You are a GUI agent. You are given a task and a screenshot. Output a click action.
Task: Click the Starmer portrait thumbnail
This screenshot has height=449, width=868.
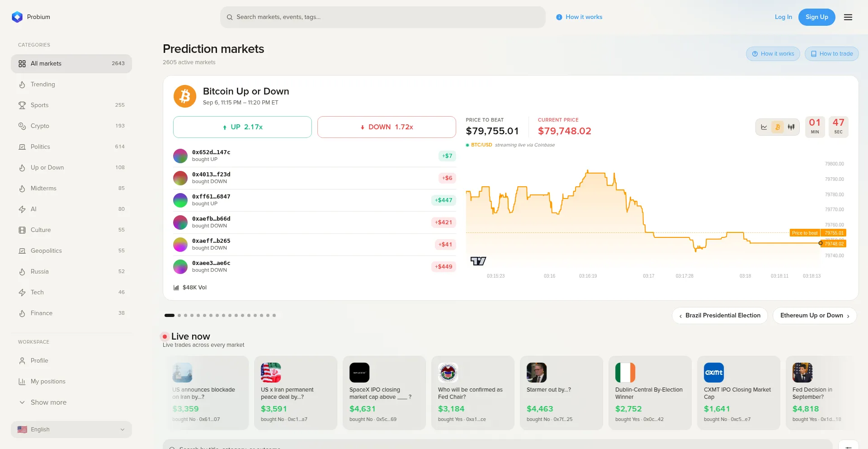[537, 373]
